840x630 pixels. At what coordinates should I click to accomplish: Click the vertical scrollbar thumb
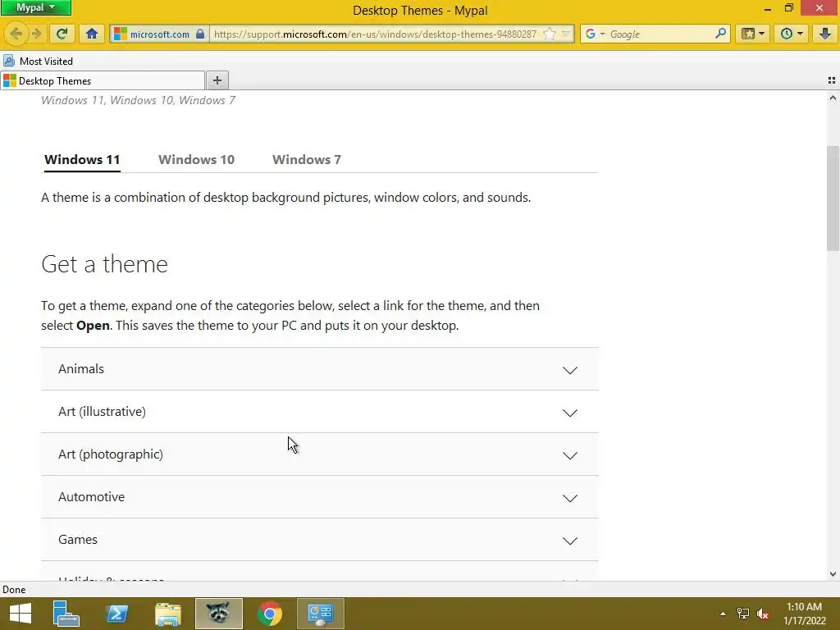click(x=833, y=199)
